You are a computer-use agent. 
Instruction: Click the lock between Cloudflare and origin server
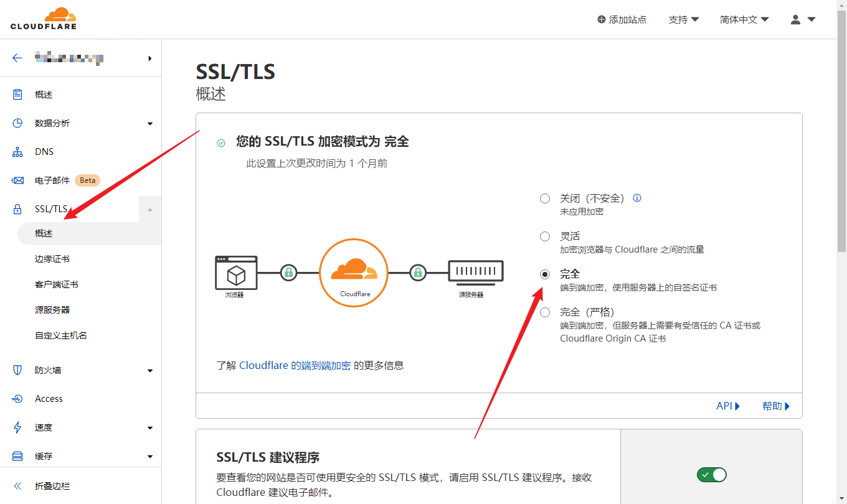pos(418,273)
